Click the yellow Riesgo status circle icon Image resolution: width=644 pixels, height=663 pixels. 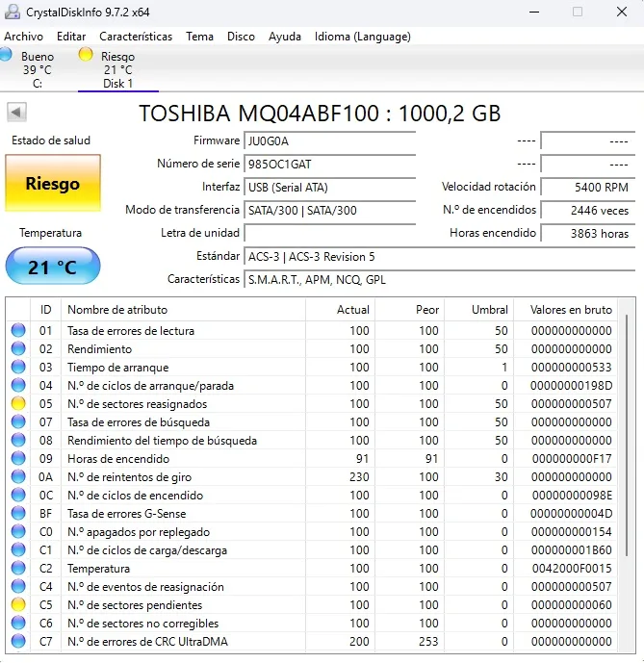click(86, 55)
